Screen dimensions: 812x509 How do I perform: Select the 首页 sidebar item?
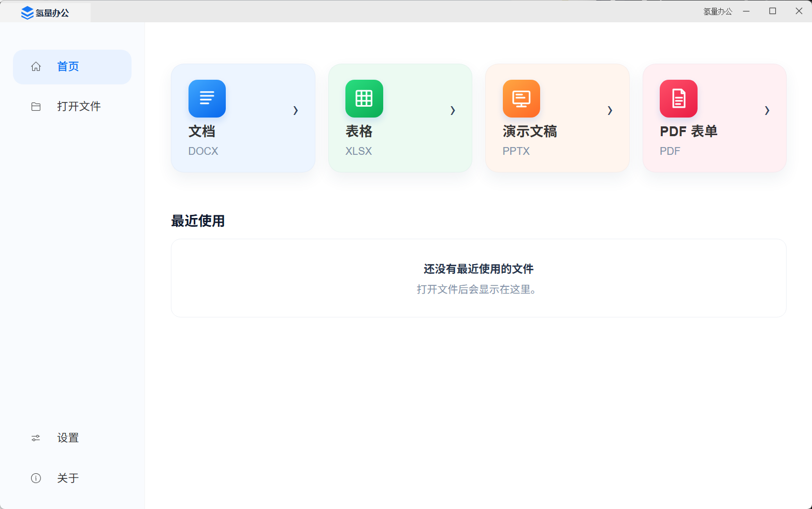(x=72, y=67)
